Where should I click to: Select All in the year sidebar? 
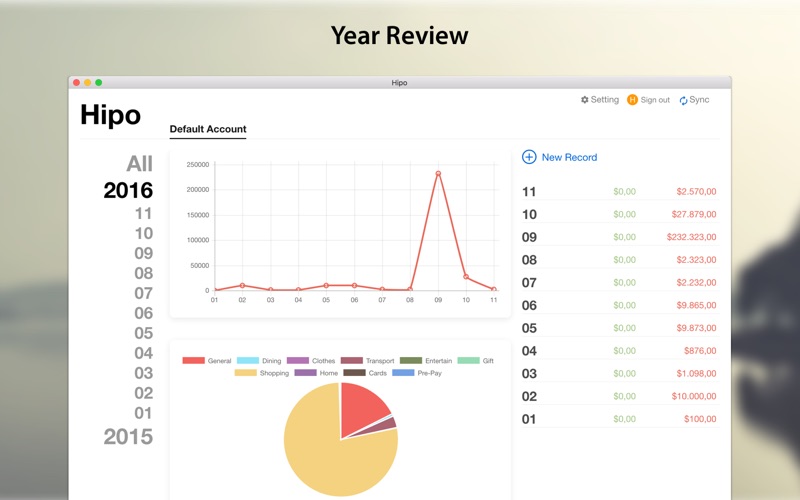point(139,164)
